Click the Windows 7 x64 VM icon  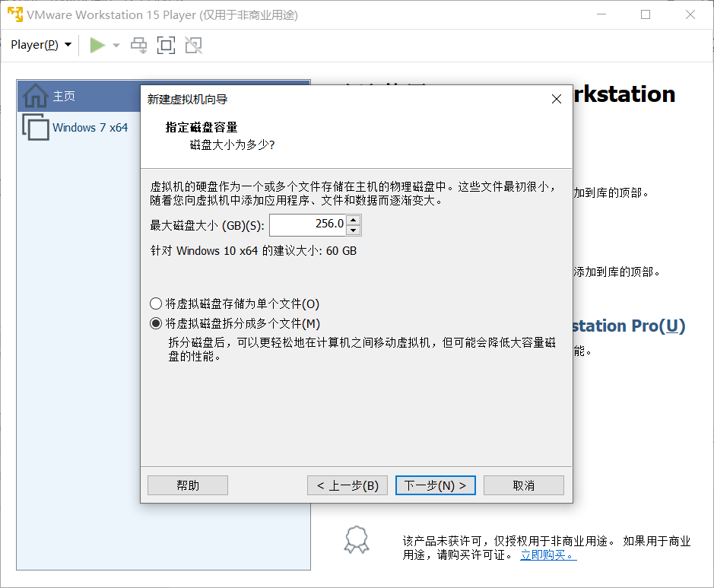click(36, 127)
